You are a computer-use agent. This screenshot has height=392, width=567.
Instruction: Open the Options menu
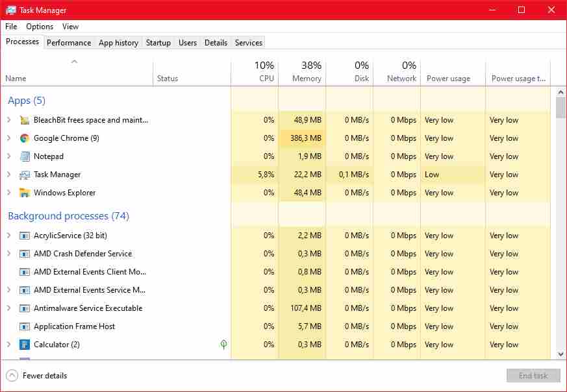click(40, 27)
